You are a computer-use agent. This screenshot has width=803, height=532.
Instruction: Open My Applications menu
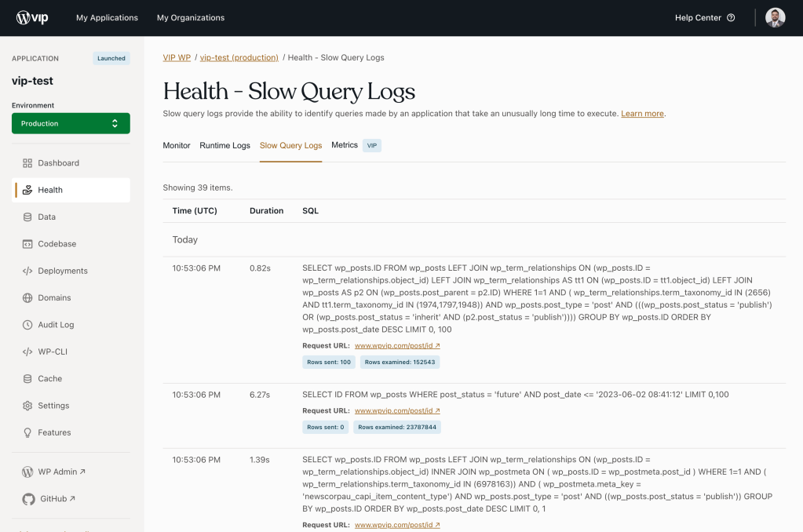[x=107, y=17]
